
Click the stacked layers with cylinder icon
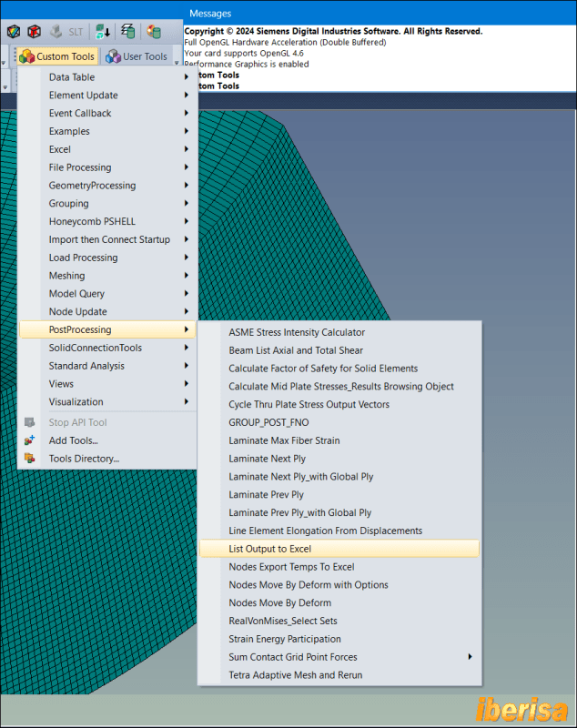coord(128,32)
